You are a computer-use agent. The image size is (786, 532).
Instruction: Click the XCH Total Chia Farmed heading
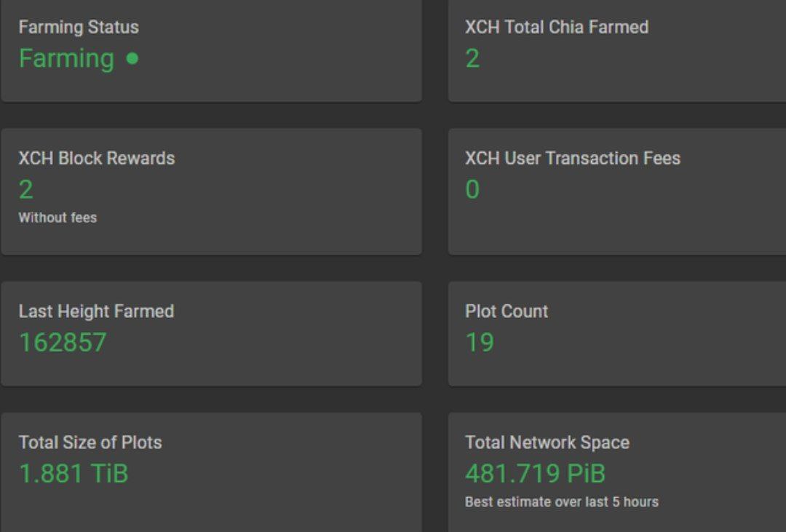557,28
